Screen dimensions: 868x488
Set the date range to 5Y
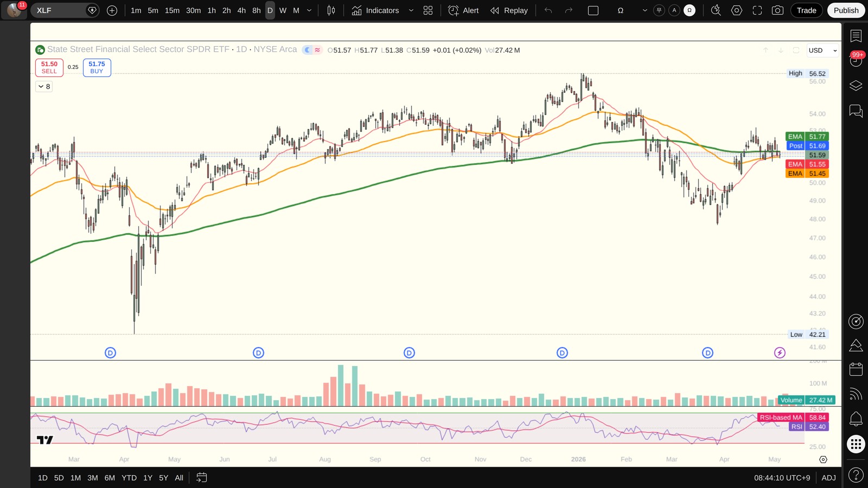click(x=164, y=478)
